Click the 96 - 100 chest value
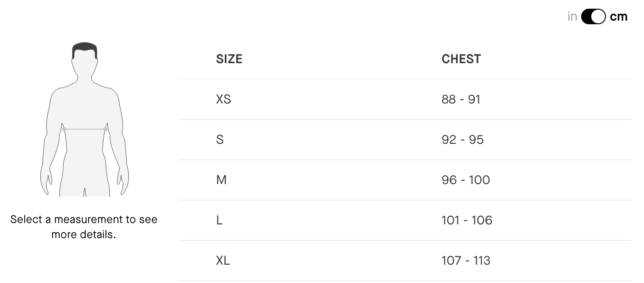Viewport: 644px width, 283px height. (x=466, y=180)
